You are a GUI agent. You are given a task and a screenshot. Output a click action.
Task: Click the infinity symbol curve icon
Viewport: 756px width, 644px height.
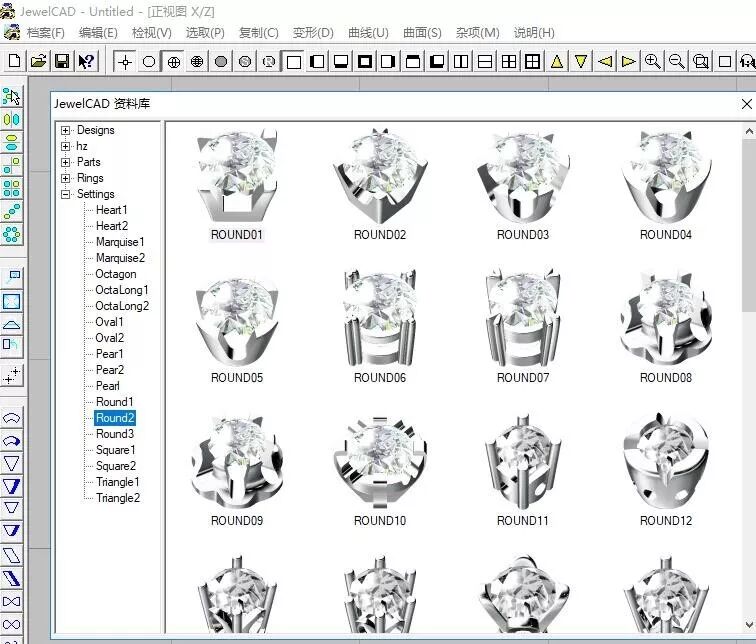(x=12, y=625)
